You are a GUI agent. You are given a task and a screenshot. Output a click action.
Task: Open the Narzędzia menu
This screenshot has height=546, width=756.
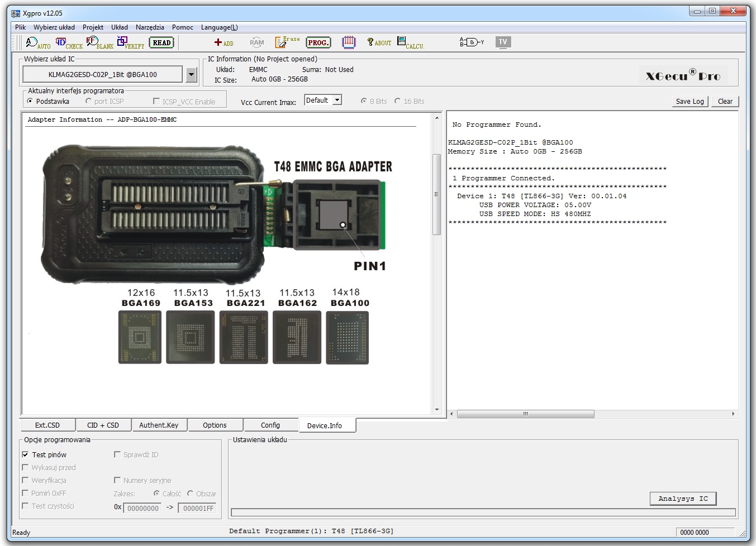(150, 27)
